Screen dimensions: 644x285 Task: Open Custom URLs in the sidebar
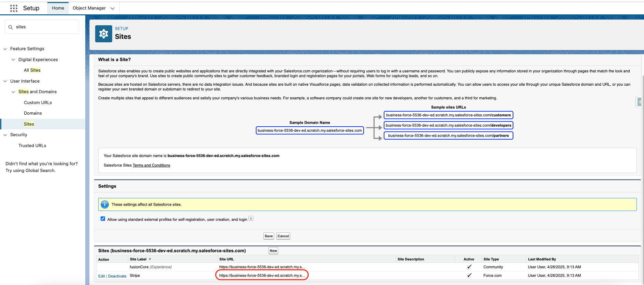pos(38,103)
